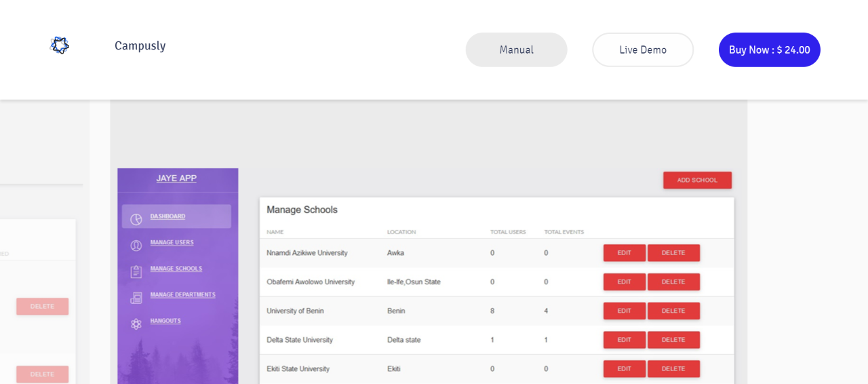Go to Manage Schools sidebar link
This screenshot has height=384, width=868.
(176, 269)
